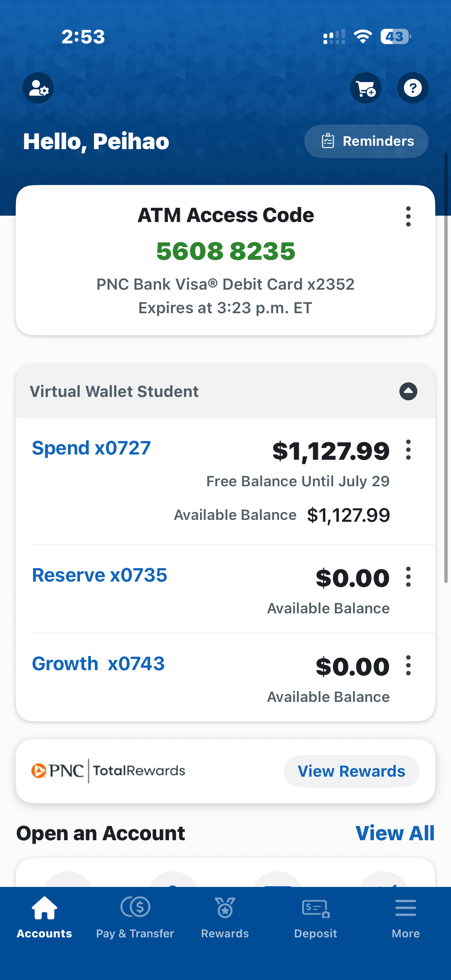
Task: Select the Accounts home tab
Action: click(45, 918)
